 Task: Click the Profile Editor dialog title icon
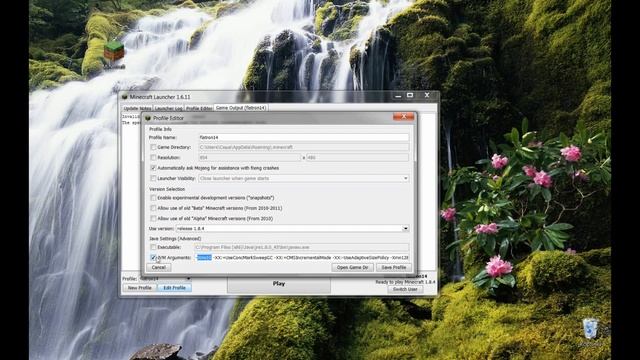[x=148, y=118]
